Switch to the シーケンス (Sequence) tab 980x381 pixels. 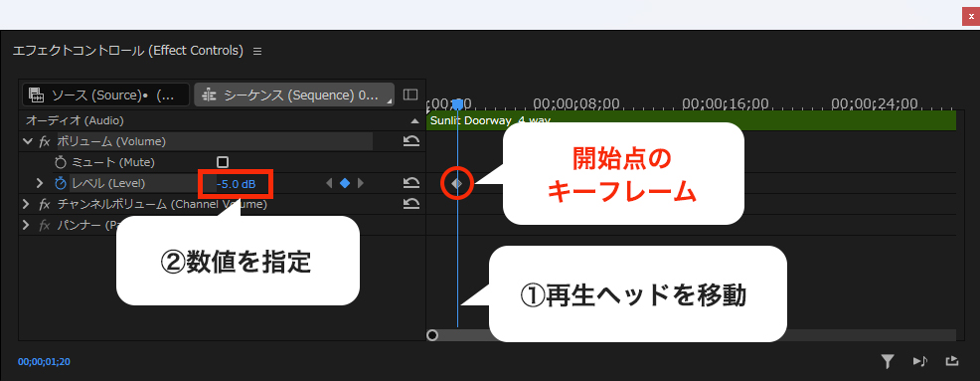(x=294, y=95)
